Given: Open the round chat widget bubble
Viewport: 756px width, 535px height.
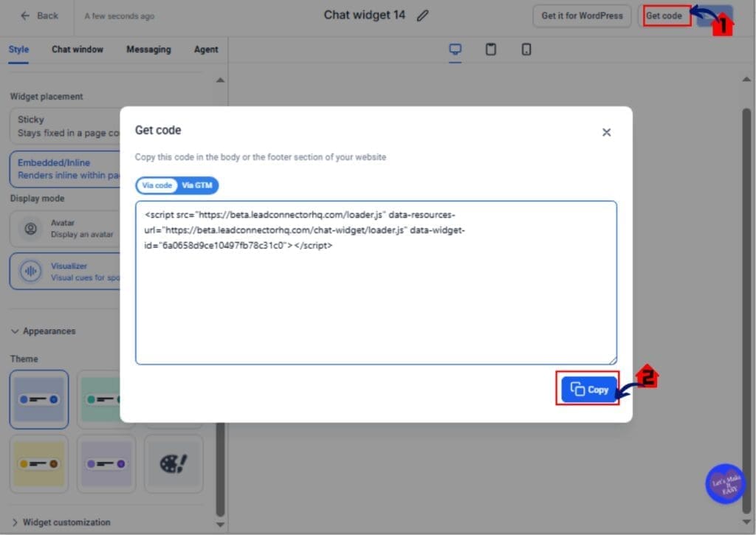Looking at the screenshot, I should pos(725,484).
